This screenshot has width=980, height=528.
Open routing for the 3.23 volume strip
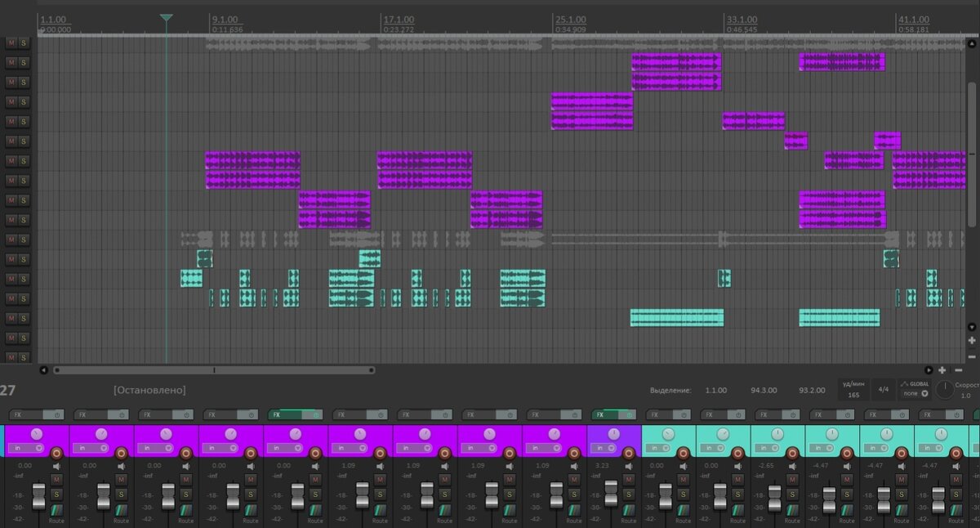tap(629, 509)
